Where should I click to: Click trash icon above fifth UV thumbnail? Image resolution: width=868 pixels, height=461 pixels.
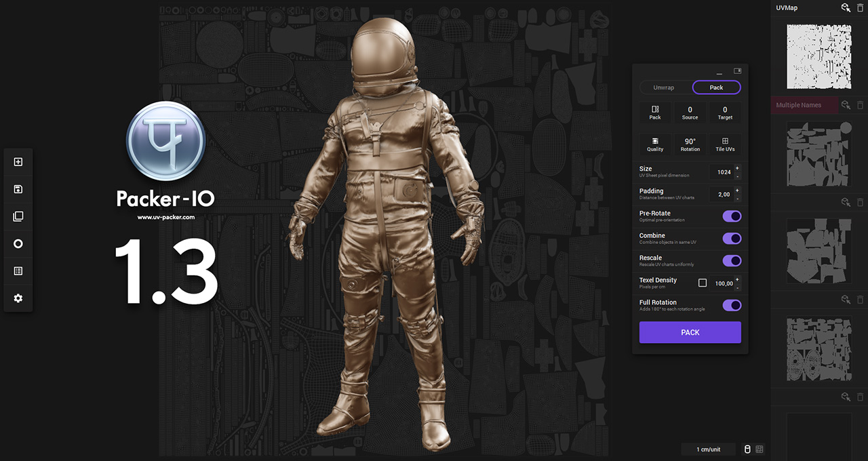(860, 397)
